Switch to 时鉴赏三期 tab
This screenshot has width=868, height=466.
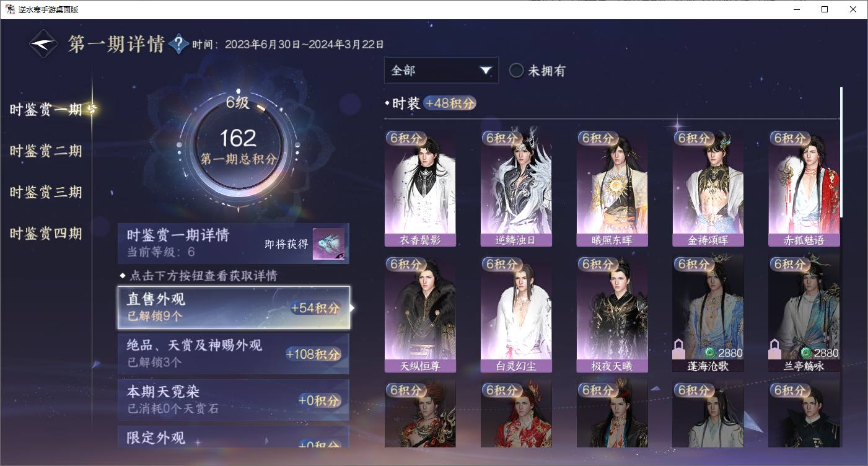pyautogui.click(x=46, y=192)
